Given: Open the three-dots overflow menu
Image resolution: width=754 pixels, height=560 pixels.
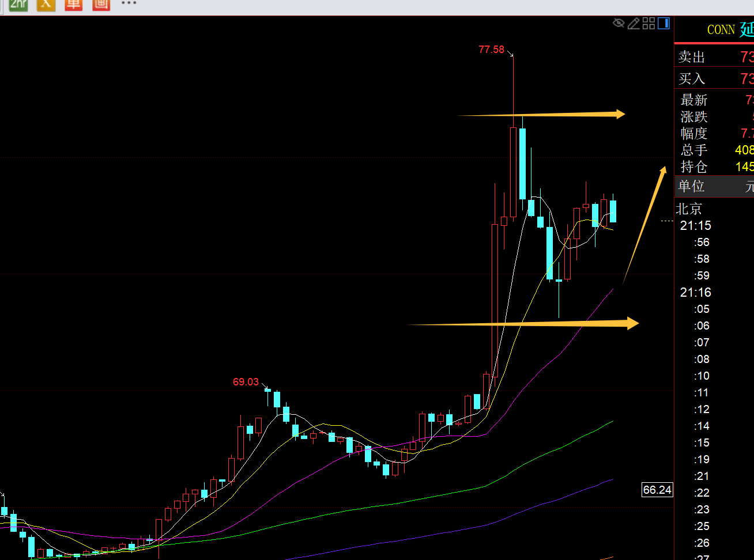Looking at the screenshot, I should point(129,3).
